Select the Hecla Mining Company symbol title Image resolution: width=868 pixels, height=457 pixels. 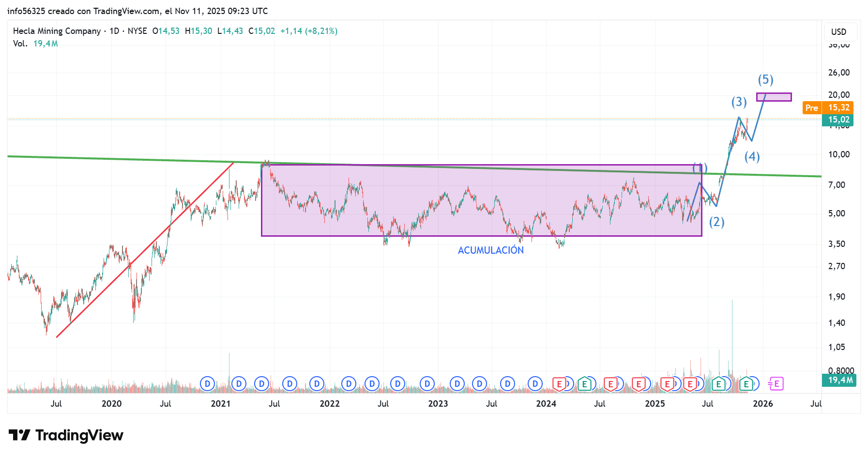point(57,31)
